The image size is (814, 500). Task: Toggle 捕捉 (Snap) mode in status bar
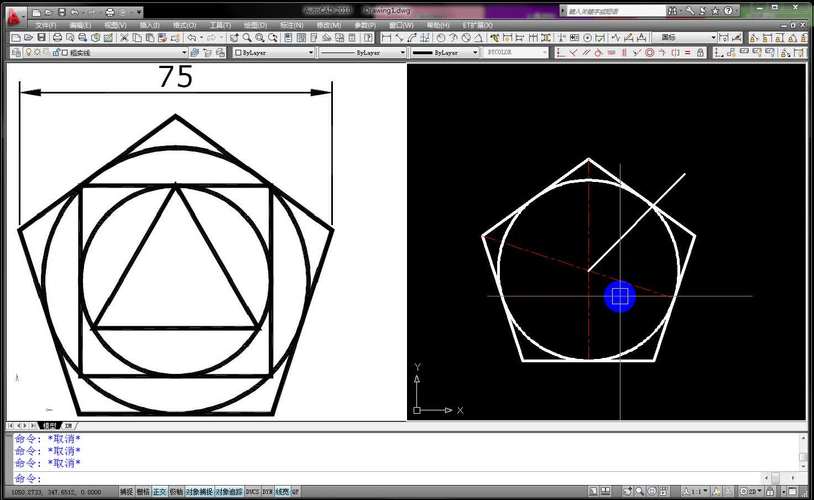(x=126, y=492)
